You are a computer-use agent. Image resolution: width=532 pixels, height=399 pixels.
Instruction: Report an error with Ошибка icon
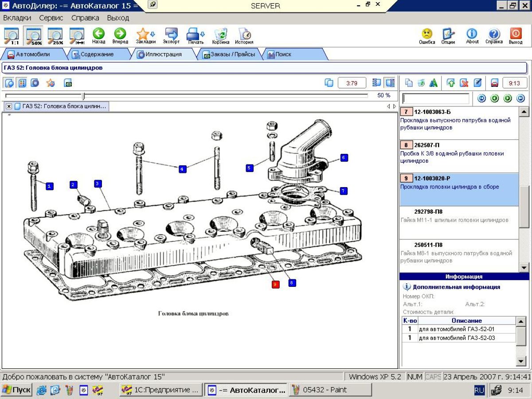coord(427,36)
